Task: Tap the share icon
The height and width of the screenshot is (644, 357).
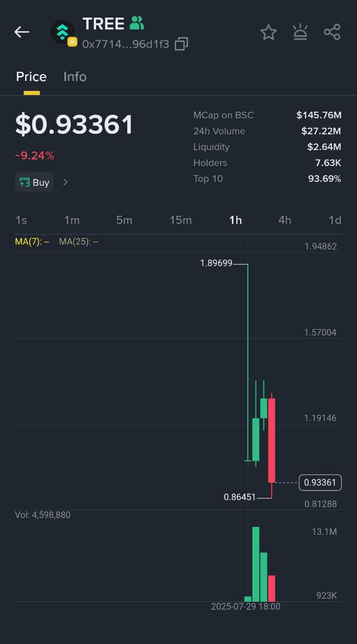Action: [332, 32]
